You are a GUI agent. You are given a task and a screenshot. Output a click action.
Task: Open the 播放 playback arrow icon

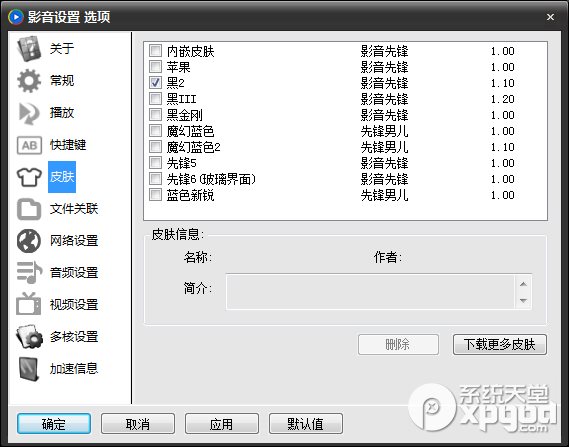click(x=29, y=113)
